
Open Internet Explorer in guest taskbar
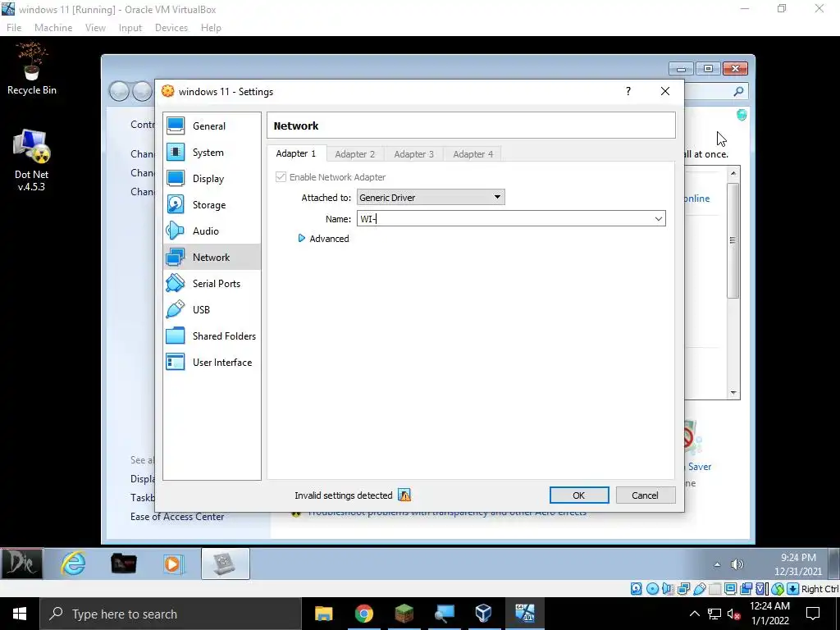73,564
